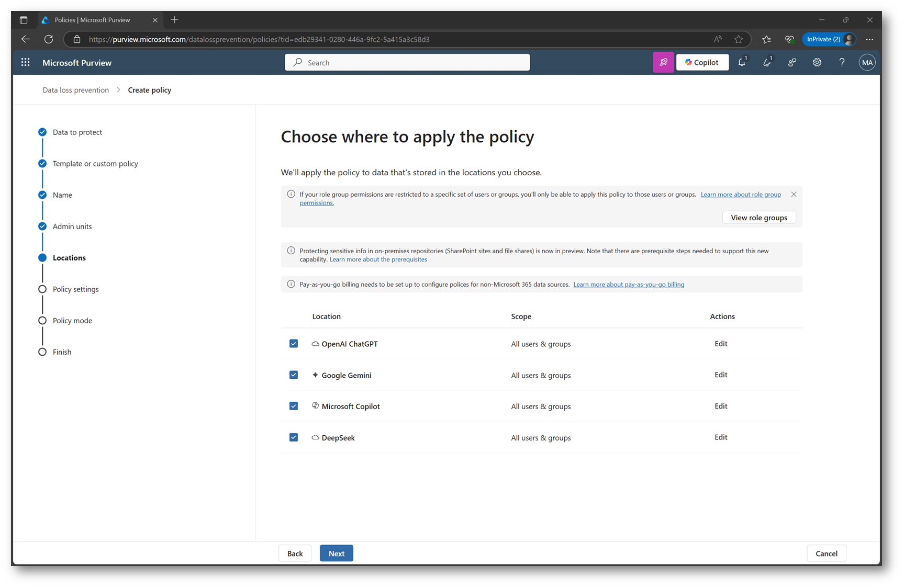Open Learn more about pay-as-you-go billing link

[x=629, y=284]
